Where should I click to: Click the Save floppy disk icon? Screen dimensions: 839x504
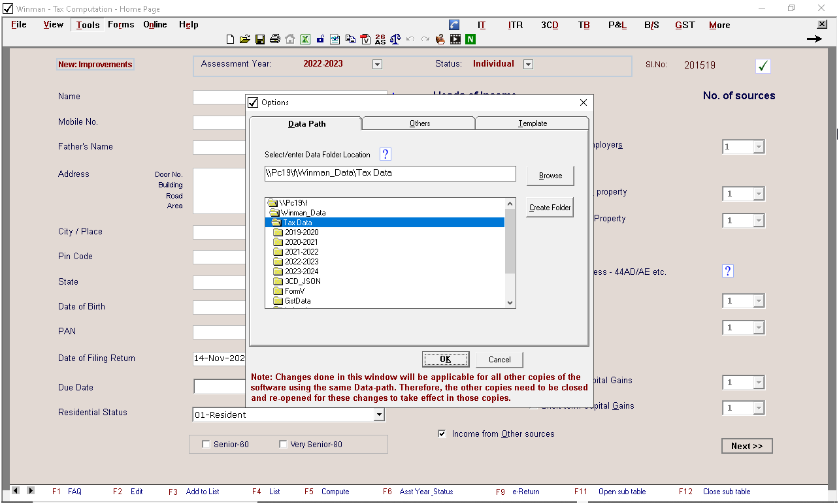[x=259, y=39]
